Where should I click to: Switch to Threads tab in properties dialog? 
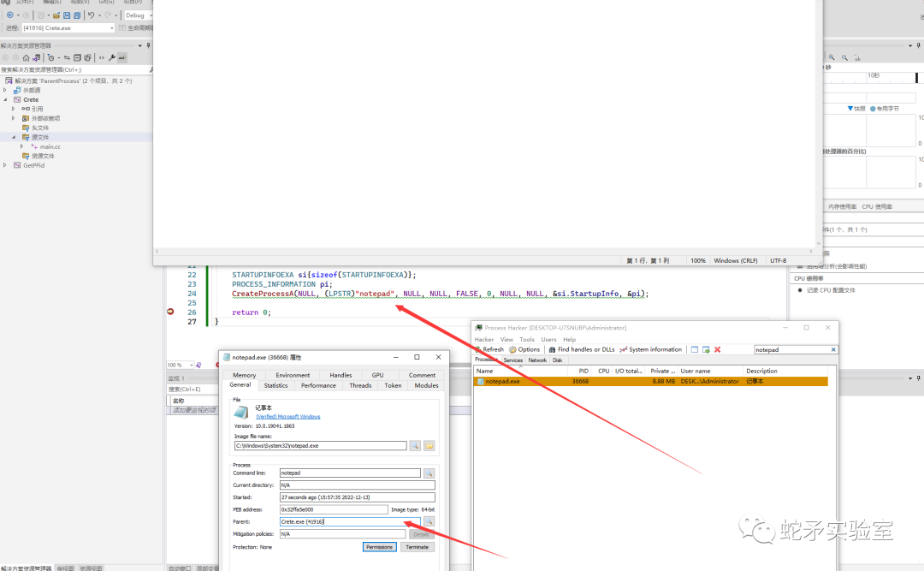tap(360, 385)
